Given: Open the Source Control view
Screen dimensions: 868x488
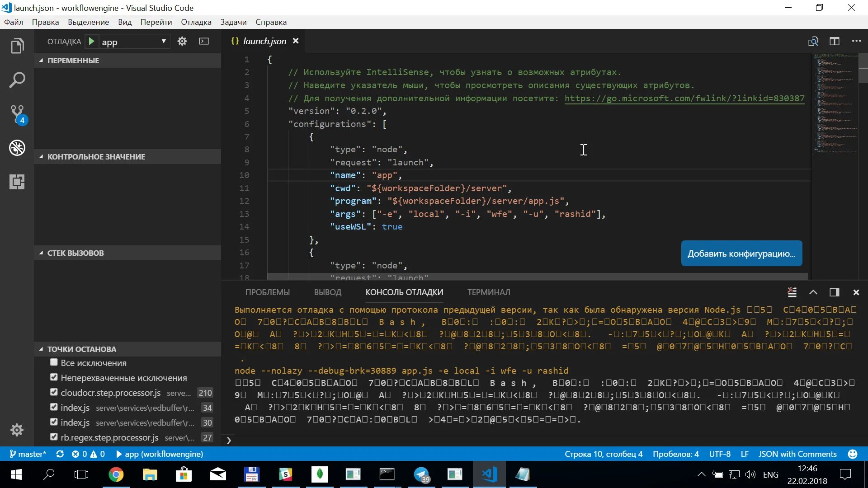Looking at the screenshot, I should [x=17, y=113].
